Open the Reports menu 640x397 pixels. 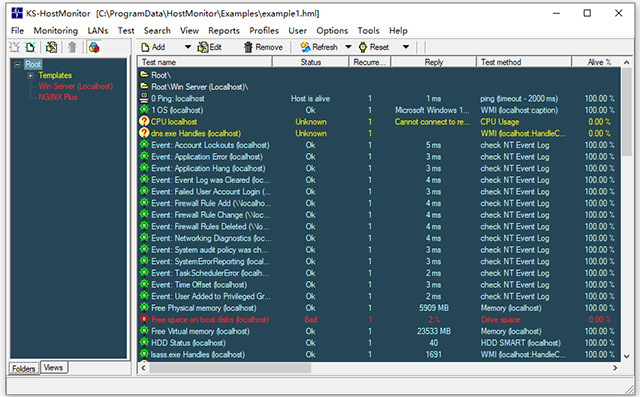tap(224, 31)
